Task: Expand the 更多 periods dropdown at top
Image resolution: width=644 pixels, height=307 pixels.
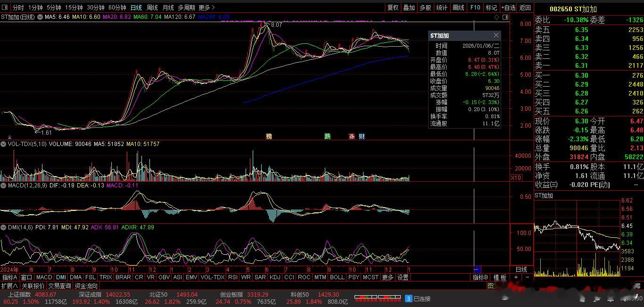Action: (206, 8)
